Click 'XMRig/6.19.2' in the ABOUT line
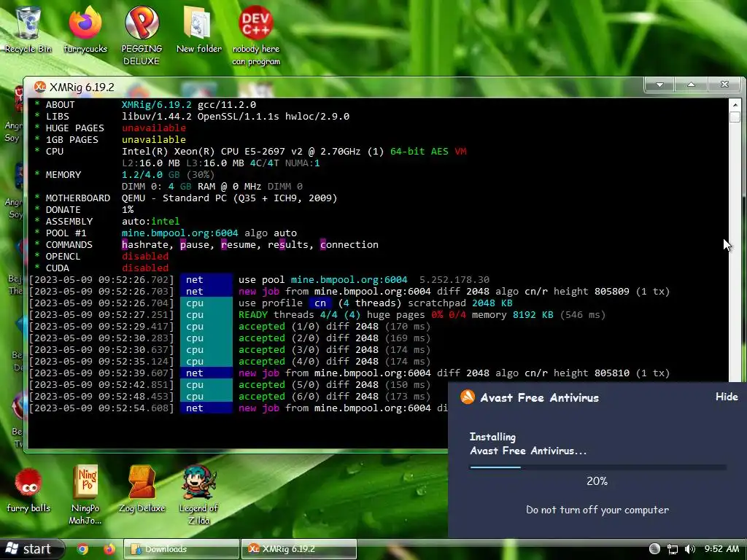Viewport: 747px width, 560px height. click(156, 105)
